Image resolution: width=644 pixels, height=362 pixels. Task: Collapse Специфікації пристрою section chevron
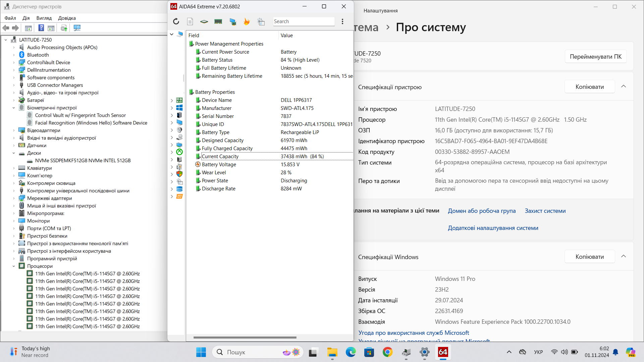click(624, 86)
